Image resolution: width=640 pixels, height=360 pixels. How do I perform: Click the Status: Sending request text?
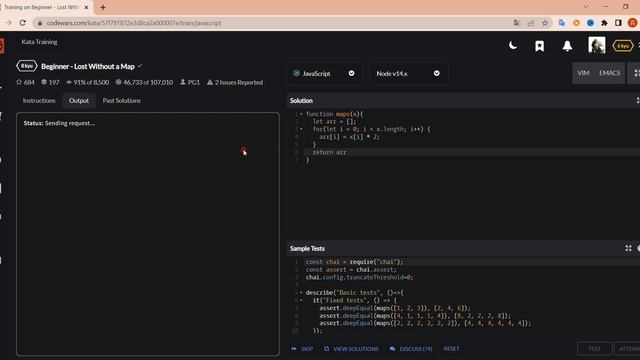coord(59,123)
